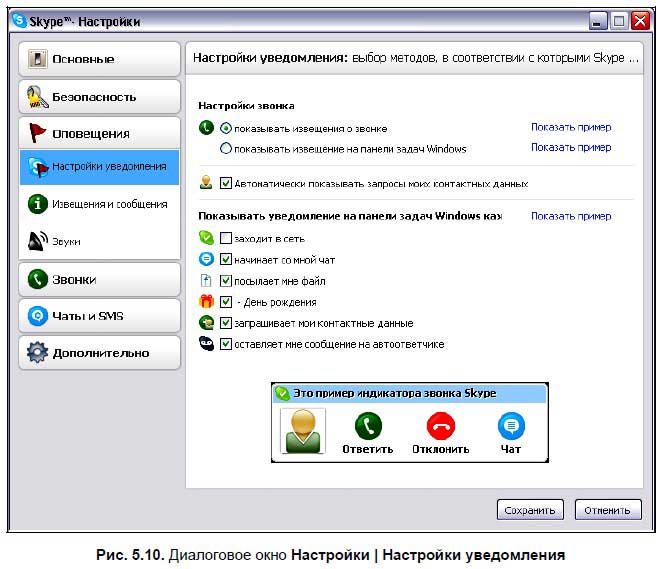The width and height of the screenshot is (663, 569).
Task: Click the Основные switch icon
Action: coord(38,59)
